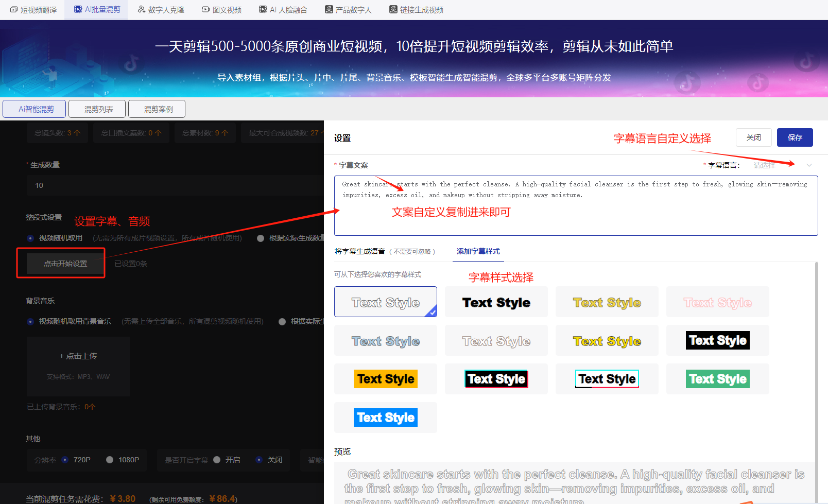Open the AI人脸融合 tool

(x=283, y=9)
